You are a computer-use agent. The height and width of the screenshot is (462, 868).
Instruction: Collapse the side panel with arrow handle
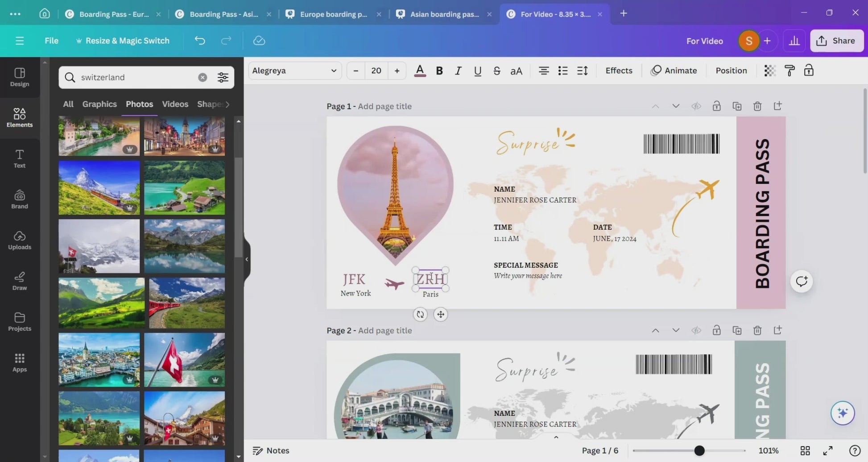[247, 259]
